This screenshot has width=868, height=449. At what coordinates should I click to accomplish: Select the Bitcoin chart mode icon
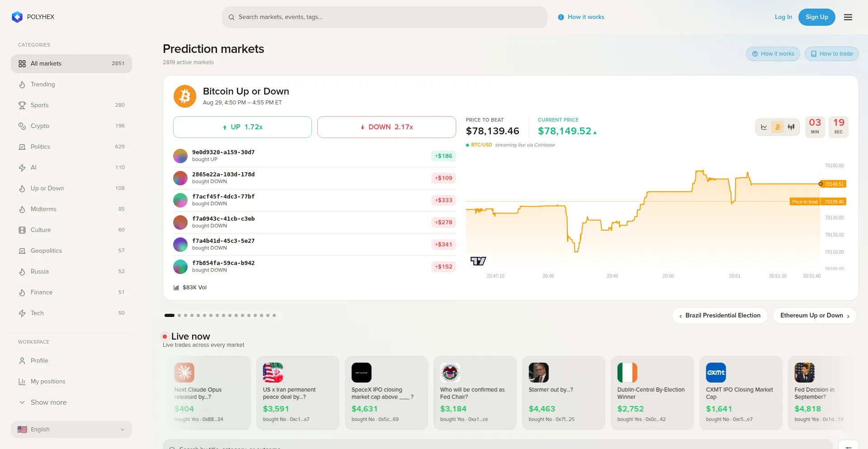coord(778,127)
